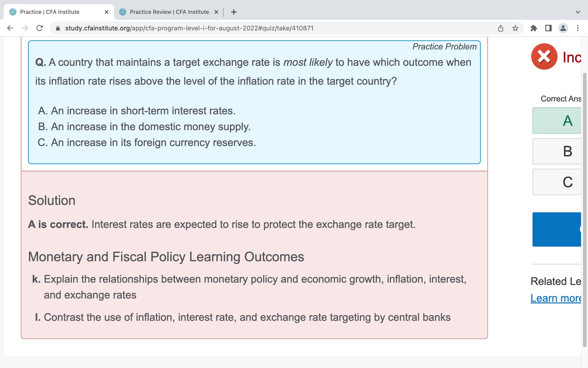Toggle the browser side panel

(548, 28)
